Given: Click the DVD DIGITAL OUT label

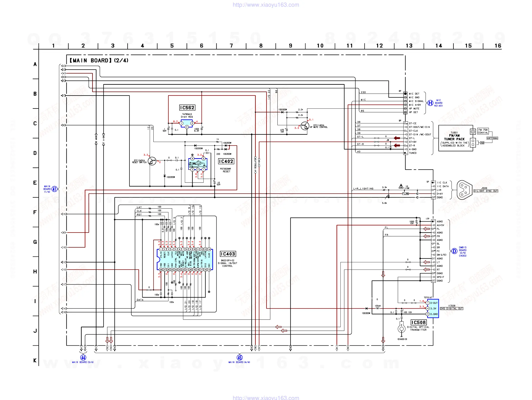Looking at the screenshot, I should 451,309.
